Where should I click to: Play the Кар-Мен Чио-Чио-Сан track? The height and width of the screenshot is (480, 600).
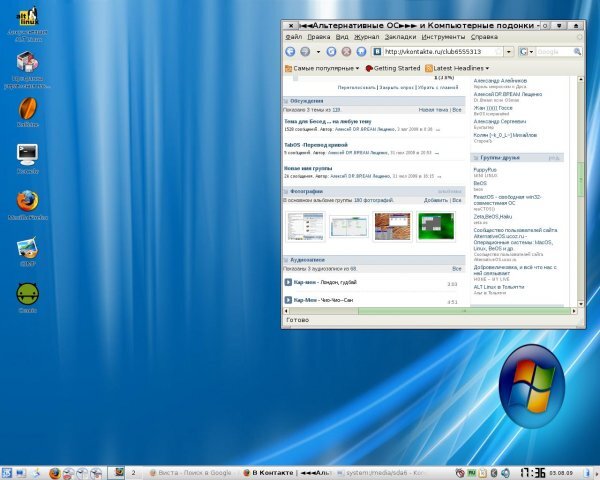(288, 300)
